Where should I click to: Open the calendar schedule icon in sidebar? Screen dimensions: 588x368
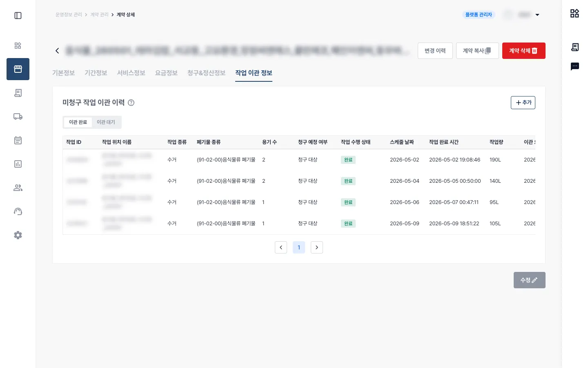pos(18,140)
